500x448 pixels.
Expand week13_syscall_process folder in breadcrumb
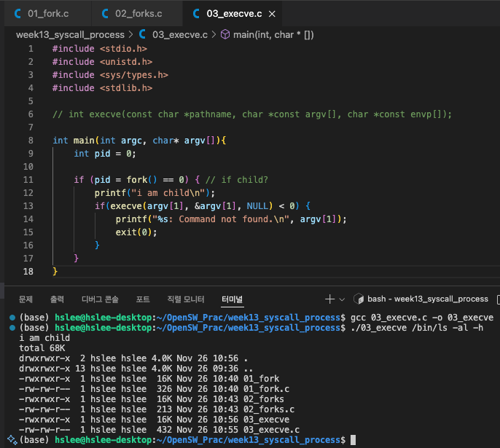[70, 34]
